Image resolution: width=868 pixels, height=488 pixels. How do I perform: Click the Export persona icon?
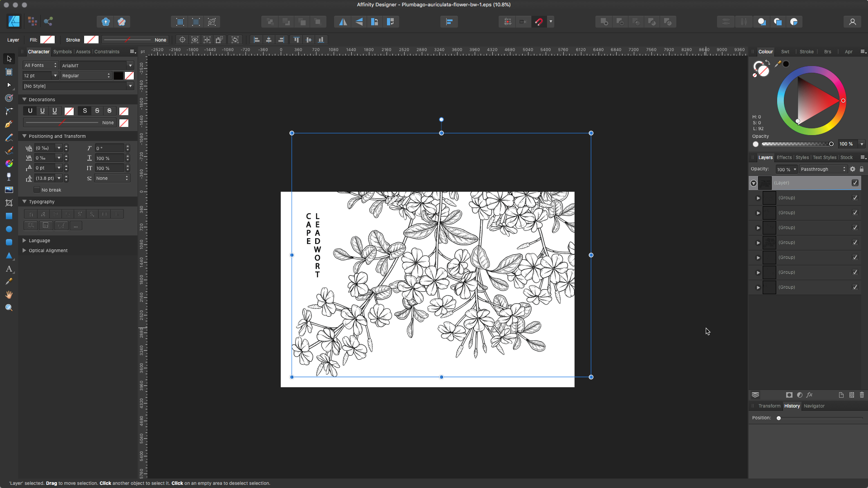pos(48,21)
